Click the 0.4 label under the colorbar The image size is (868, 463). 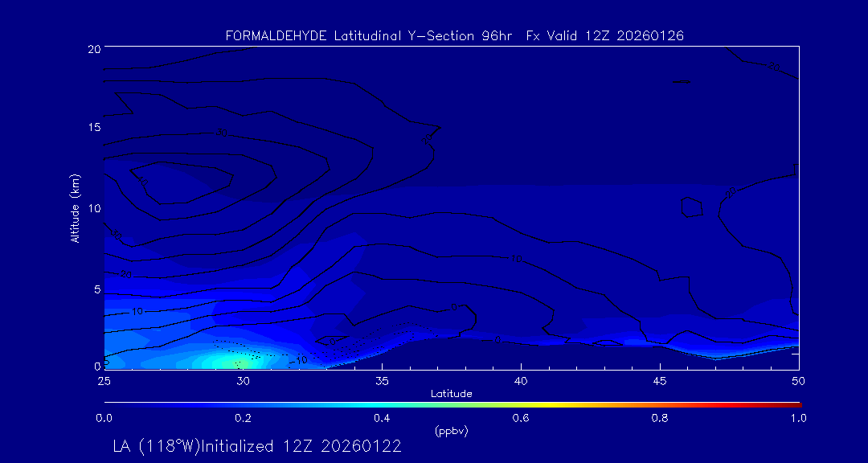pyautogui.click(x=382, y=418)
